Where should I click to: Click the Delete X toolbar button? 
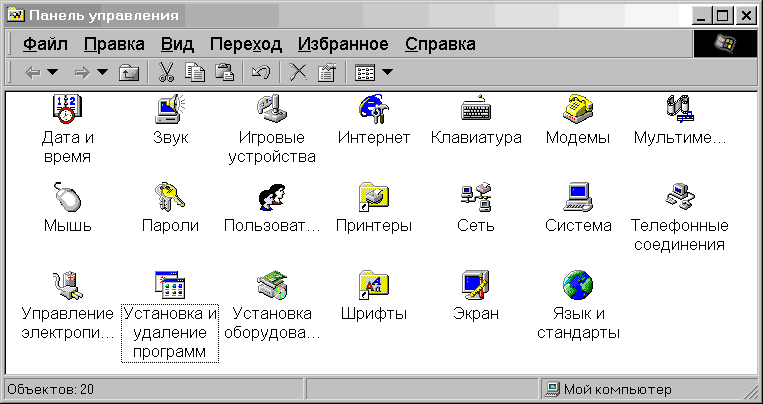point(298,73)
